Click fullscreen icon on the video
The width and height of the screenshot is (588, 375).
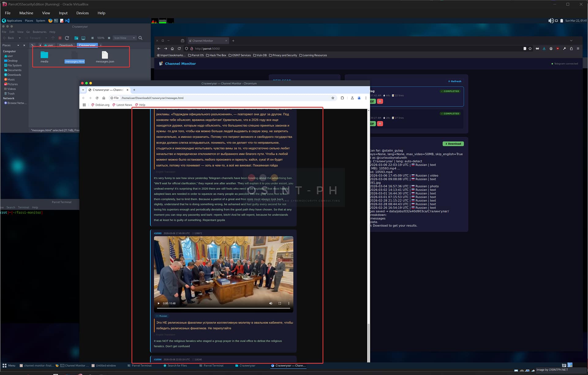(x=280, y=303)
